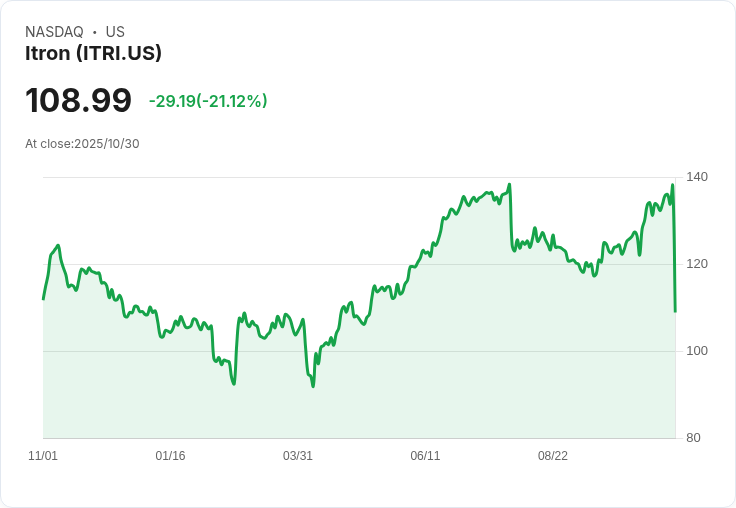The image size is (736, 508).
Task: Click the NASDAQ exchange label
Action: 54,32
